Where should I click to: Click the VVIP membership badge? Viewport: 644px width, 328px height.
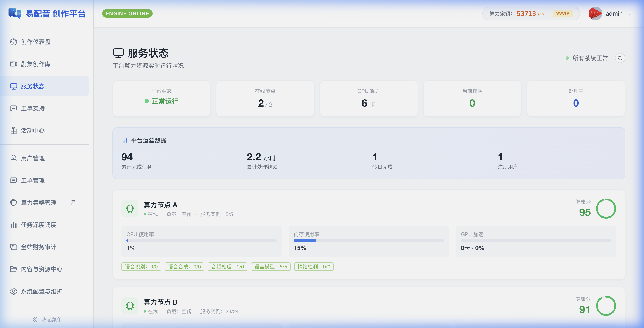562,13
